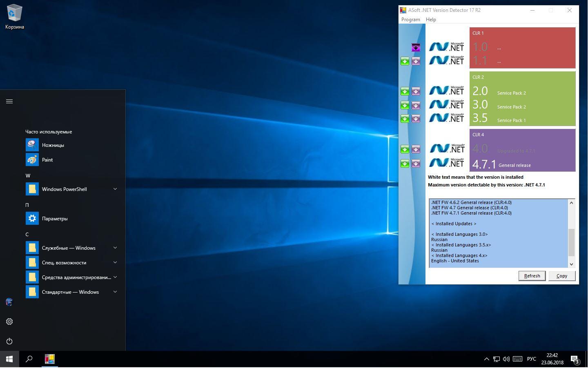Launch Ножницы (Snipping Tool) from Start menu

(x=71, y=145)
